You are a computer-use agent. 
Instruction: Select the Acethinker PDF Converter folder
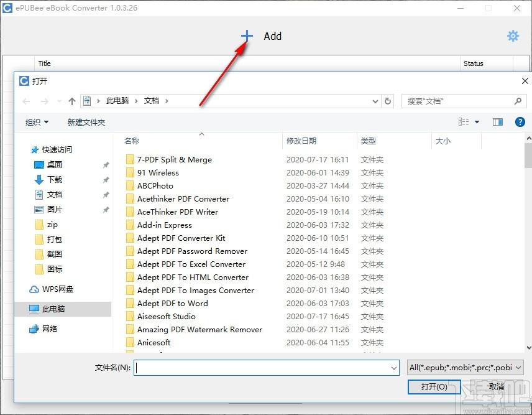tap(183, 198)
